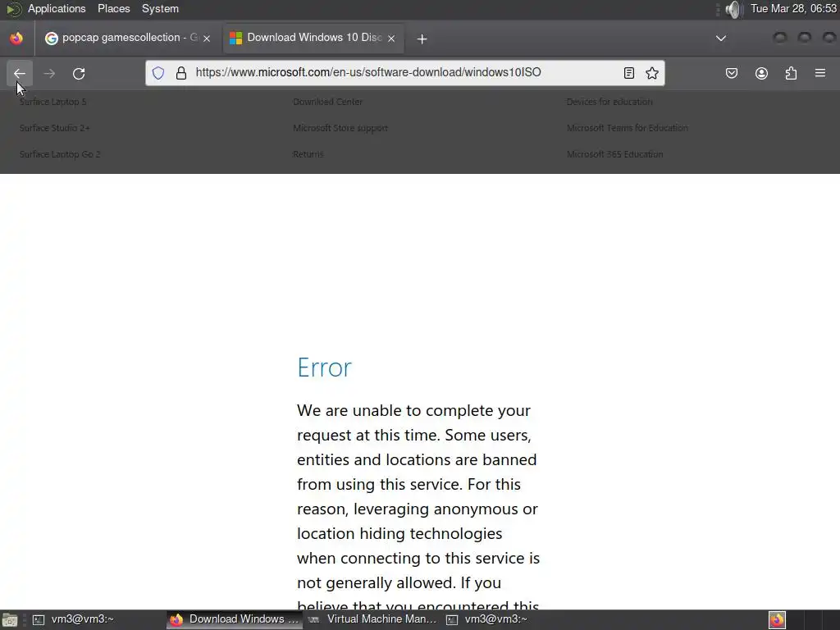Select Download Windows taskbar entry
This screenshot has width=840, height=630.
[234, 619]
